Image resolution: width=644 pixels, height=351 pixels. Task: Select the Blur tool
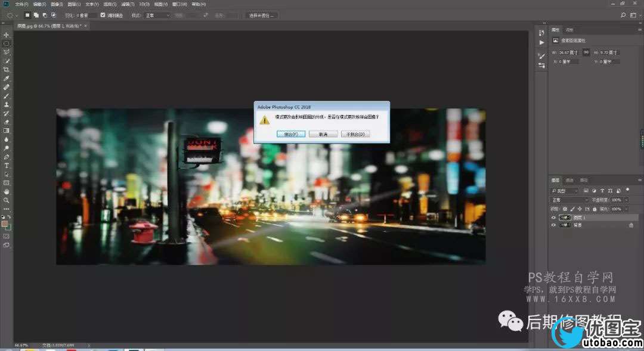(x=6, y=139)
